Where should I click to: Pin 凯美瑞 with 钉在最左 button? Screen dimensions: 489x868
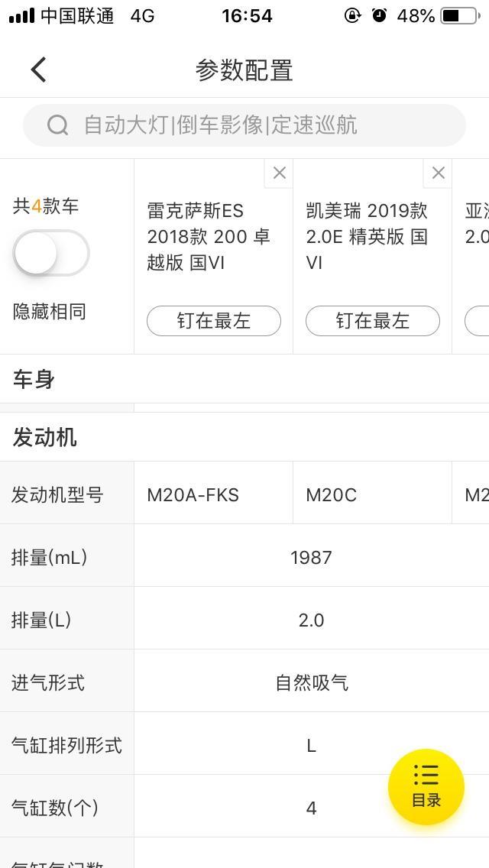(373, 321)
